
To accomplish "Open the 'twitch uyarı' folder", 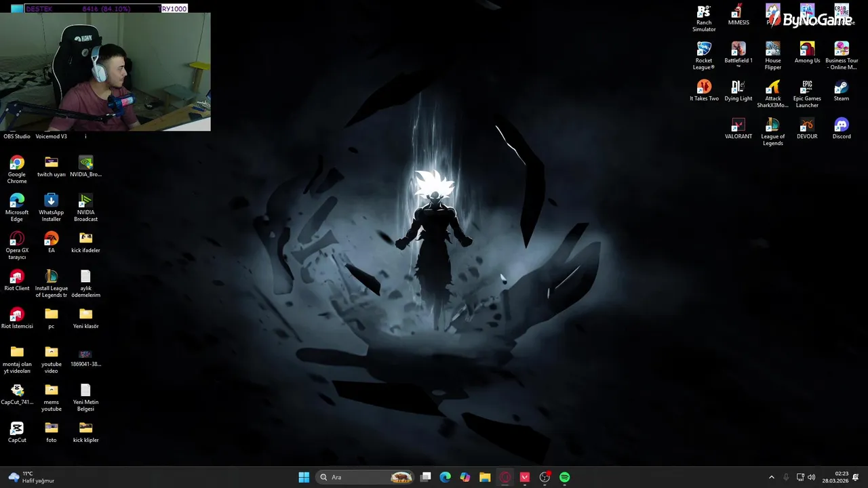I will point(52,166).
